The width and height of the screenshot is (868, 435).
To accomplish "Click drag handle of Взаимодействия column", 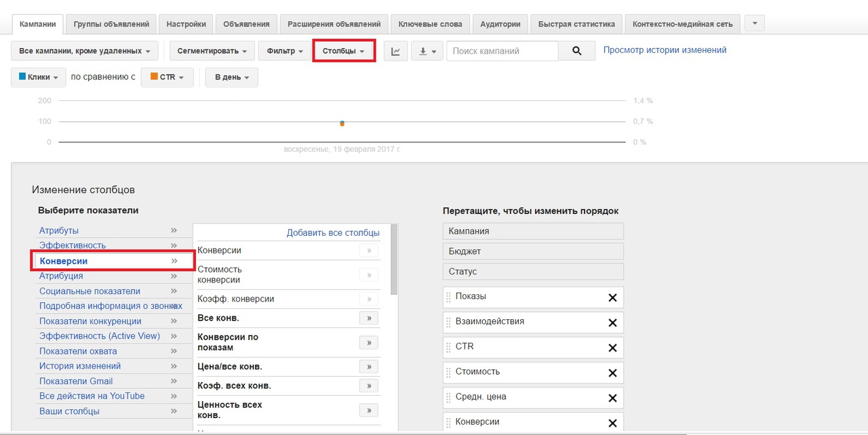I will 448,323.
